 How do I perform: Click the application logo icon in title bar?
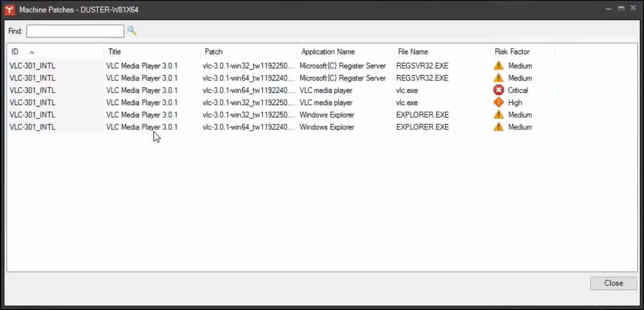pyautogui.click(x=10, y=10)
